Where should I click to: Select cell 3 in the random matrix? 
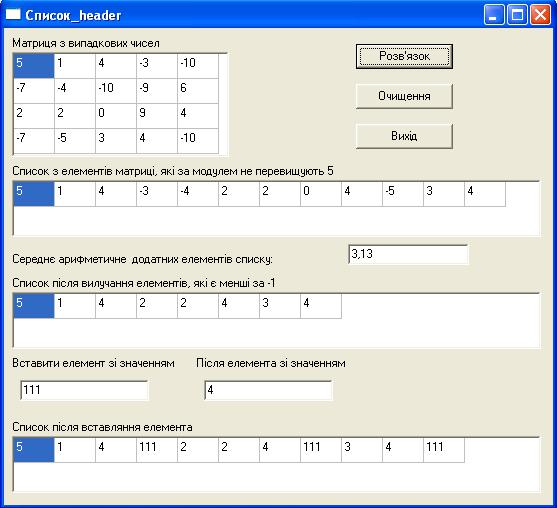point(116,141)
